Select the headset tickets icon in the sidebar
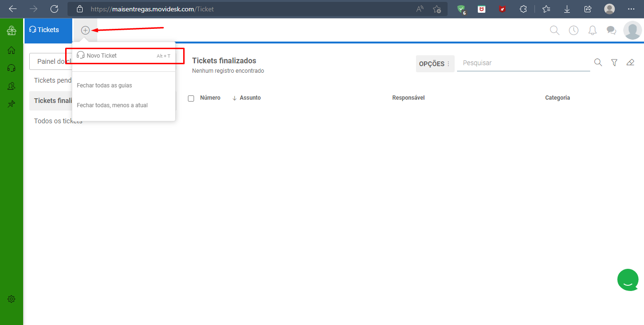Screen dimensions: 644x325 [x=11, y=68]
